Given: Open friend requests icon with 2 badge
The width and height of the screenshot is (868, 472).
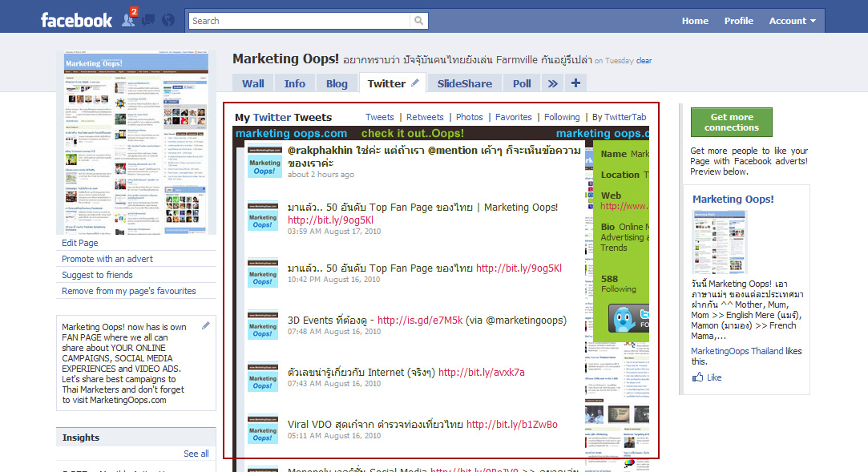Looking at the screenshot, I should point(130,18).
